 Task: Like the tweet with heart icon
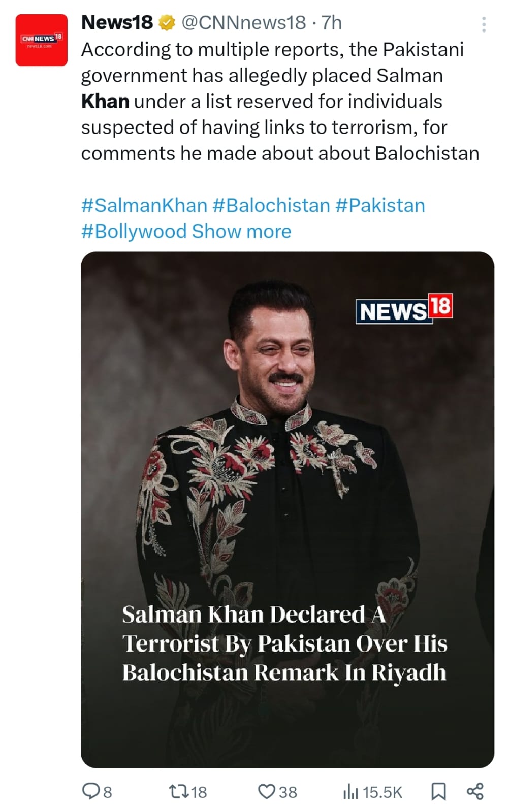[x=266, y=791]
